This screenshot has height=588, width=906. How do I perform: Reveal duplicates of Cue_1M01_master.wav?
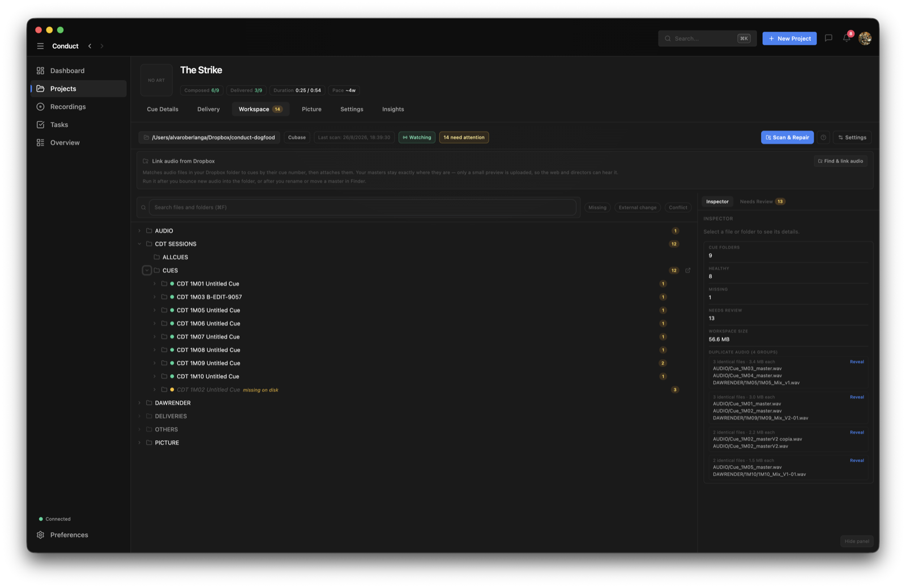click(857, 397)
